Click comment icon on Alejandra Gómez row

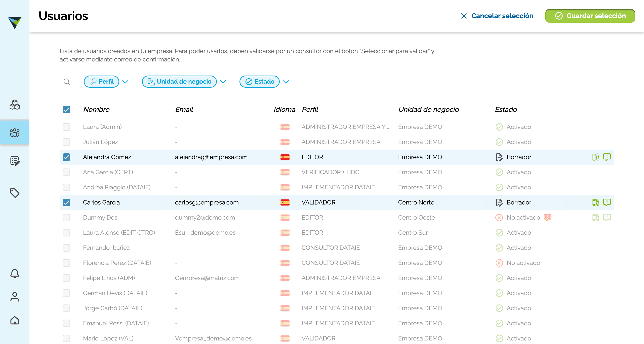point(607,157)
